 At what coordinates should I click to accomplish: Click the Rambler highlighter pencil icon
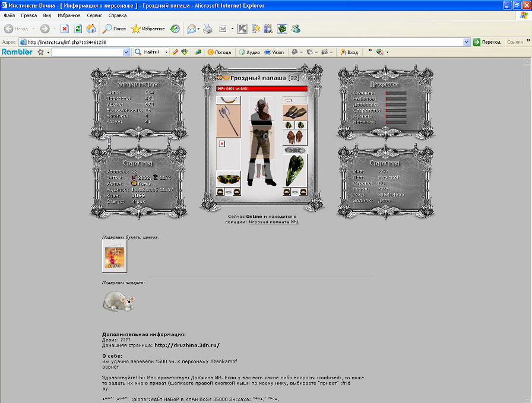(x=175, y=52)
